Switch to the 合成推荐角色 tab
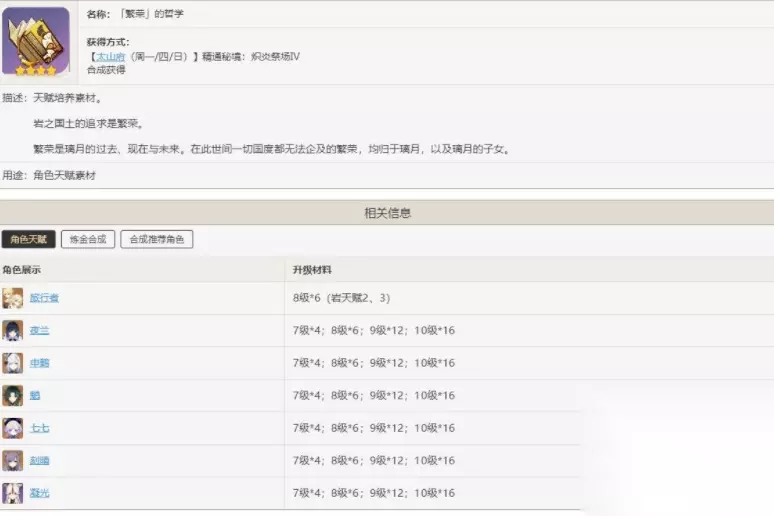The width and height of the screenshot is (774, 516). pyautogui.click(x=156, y=239)
